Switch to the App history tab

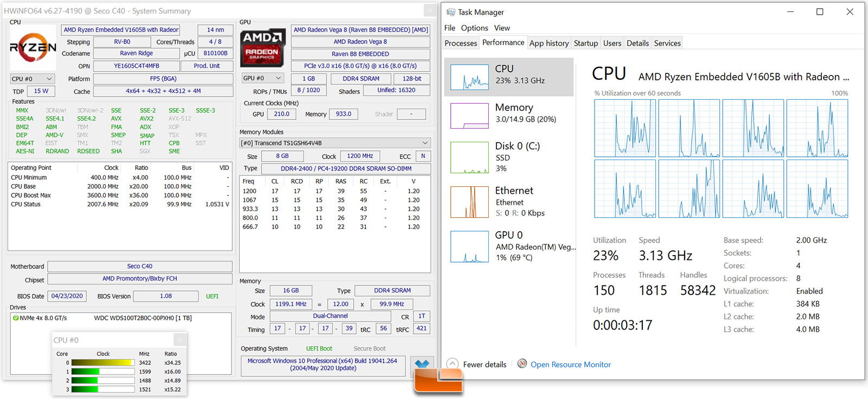(x=549, y=43)
